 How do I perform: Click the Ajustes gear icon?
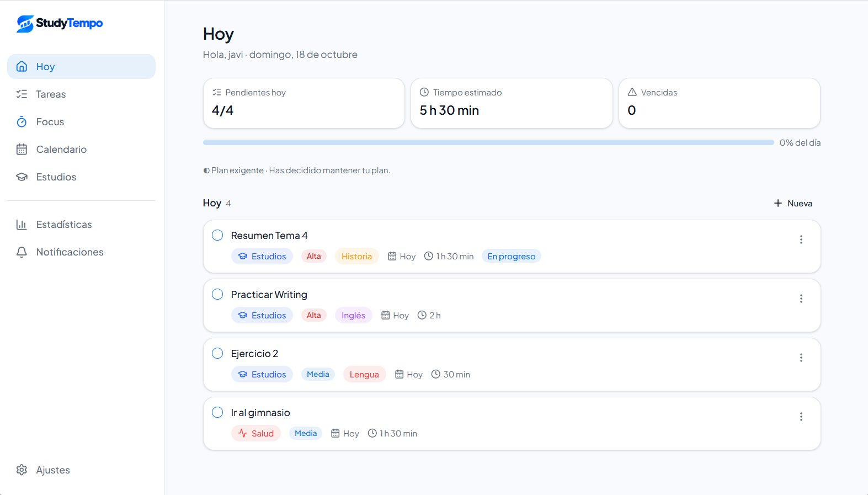coord(22,470)
